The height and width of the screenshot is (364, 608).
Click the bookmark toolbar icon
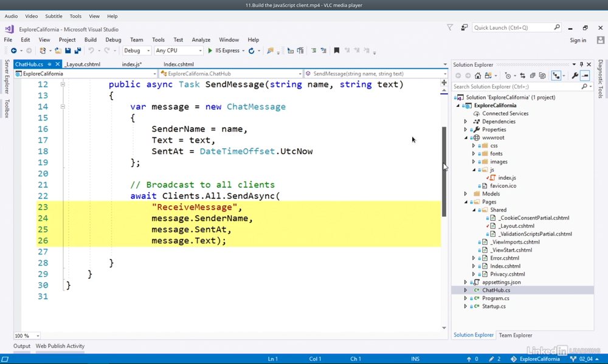pos(336,51)
